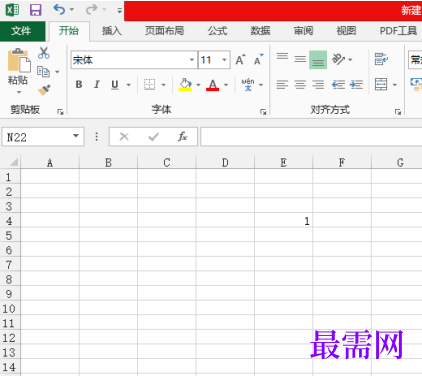Apply the red font color A
The width and height of the screenshot is (422, 376).
coord(213,85)
